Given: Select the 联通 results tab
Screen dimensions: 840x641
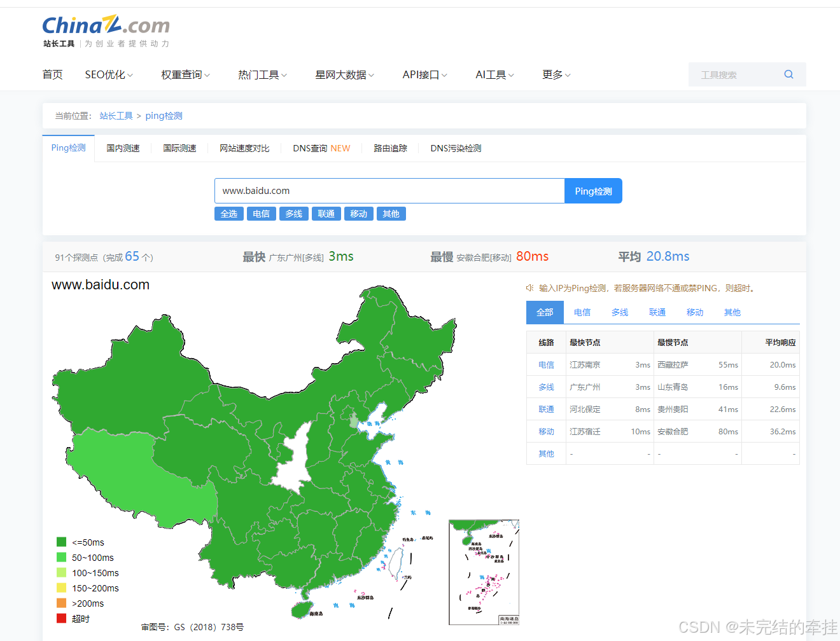Looking at the screenshot, I should [657, 312].
